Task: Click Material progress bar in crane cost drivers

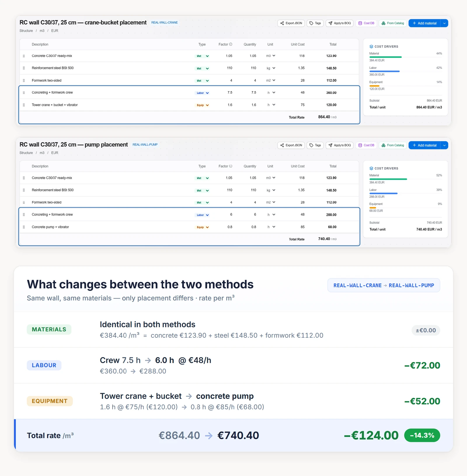Action: [x=406, y=57]
